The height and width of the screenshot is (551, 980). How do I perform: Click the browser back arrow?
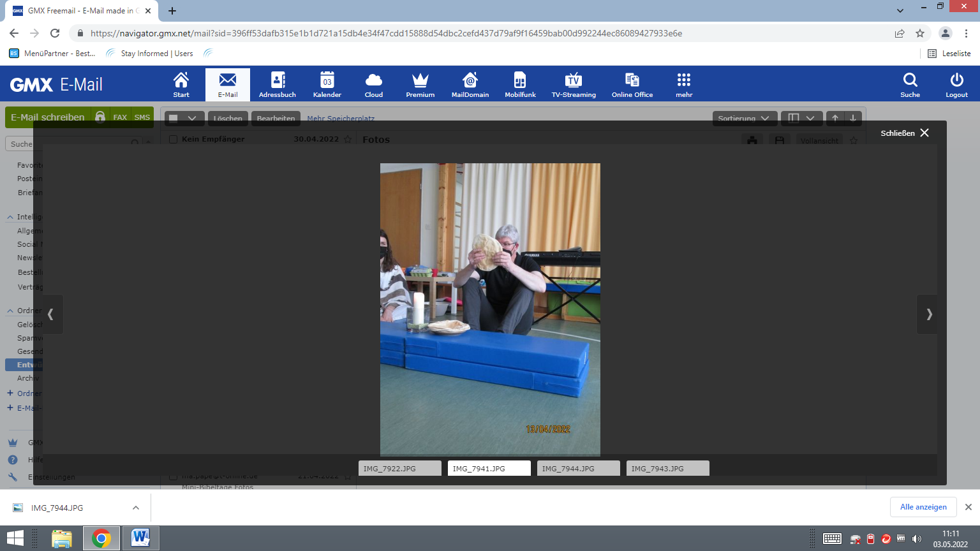pos(14,33)
